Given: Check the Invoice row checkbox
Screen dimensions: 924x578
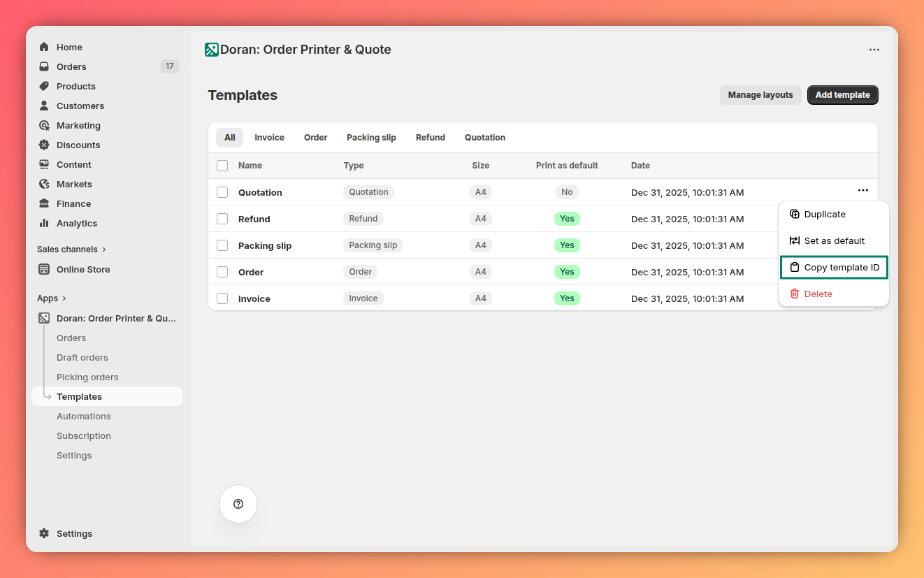Looking at the screenshot, I should coord(222,298).
